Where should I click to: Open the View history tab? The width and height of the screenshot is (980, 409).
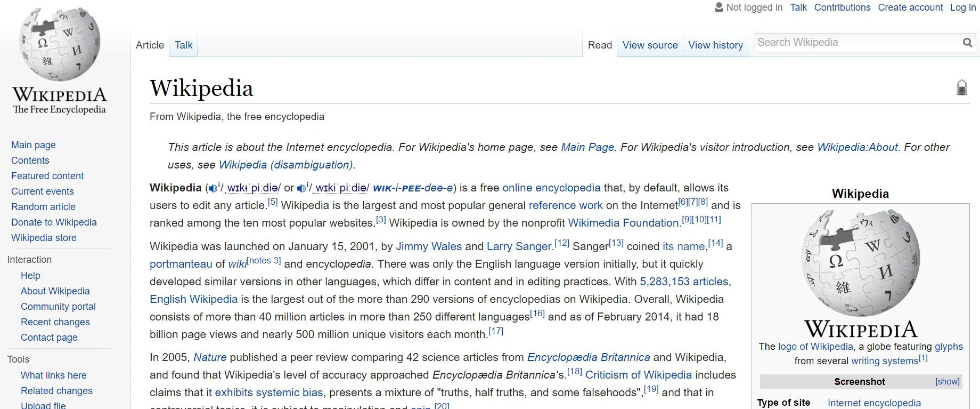[x=716, y=45]
